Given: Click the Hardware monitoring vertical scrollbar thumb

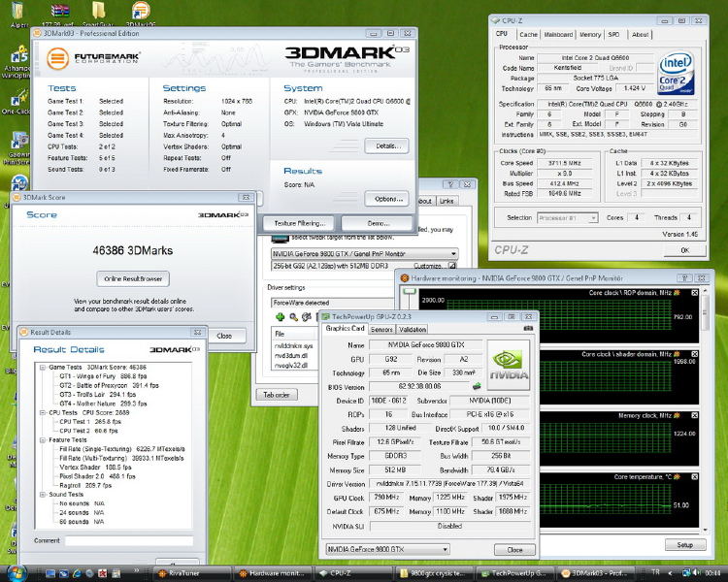Looking at the screenshot, I should pos(706,312).
